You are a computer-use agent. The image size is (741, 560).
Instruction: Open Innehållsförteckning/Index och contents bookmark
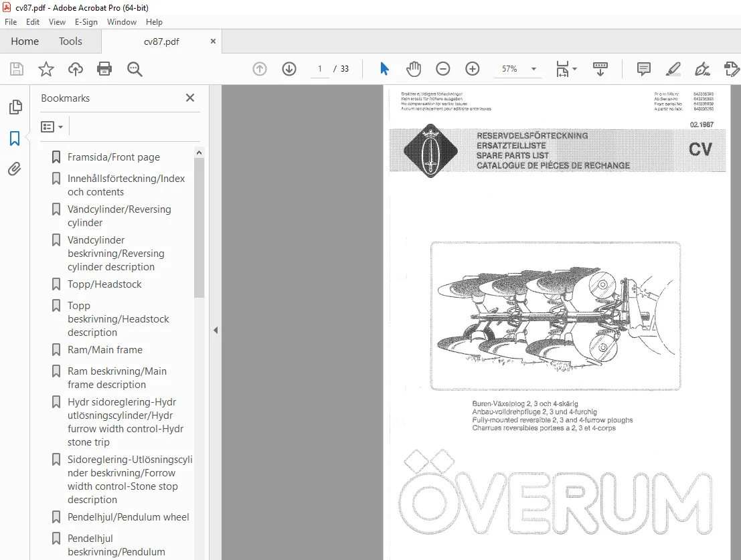(x=127, y=185)
